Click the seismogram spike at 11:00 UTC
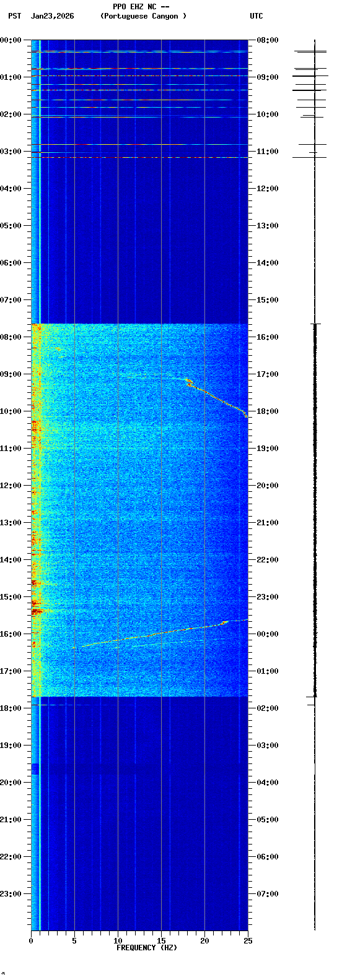This screenshot has width=342, height=980. pyautogui.click(x=313, y=152)
